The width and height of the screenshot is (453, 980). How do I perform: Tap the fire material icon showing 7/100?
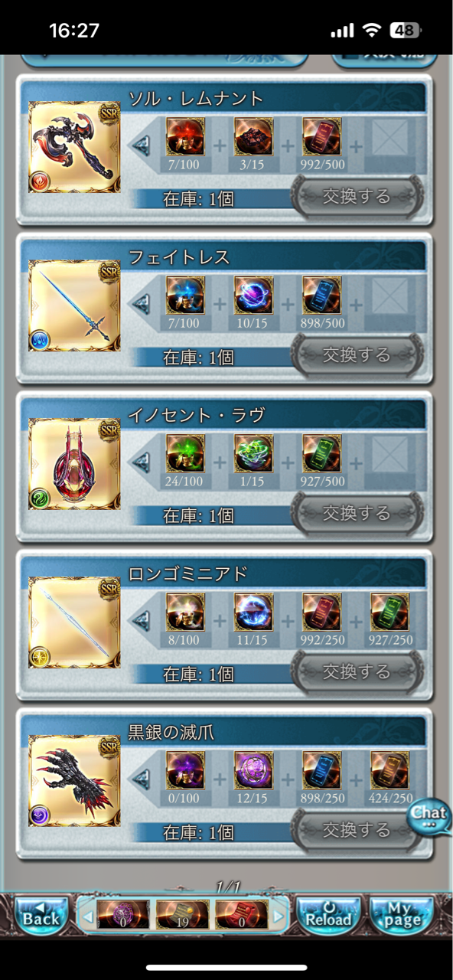(185, 137)
